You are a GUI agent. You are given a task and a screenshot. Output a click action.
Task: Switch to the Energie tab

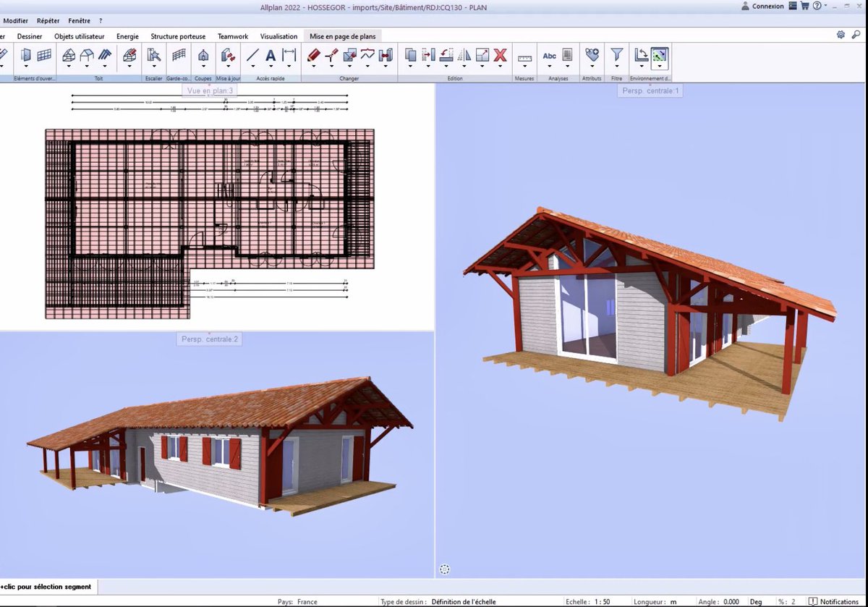coord(127,36)
